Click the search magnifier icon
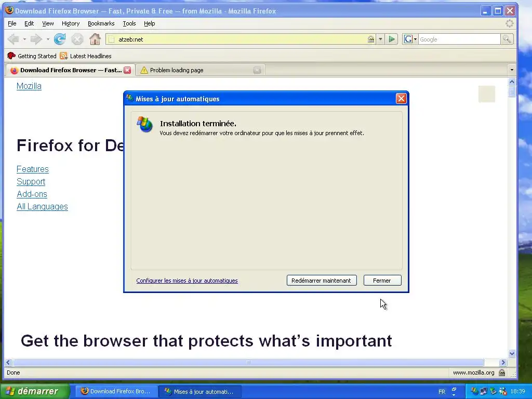This screenshot has height=399, width=532. pyautogui.click(x=507, y=39)
